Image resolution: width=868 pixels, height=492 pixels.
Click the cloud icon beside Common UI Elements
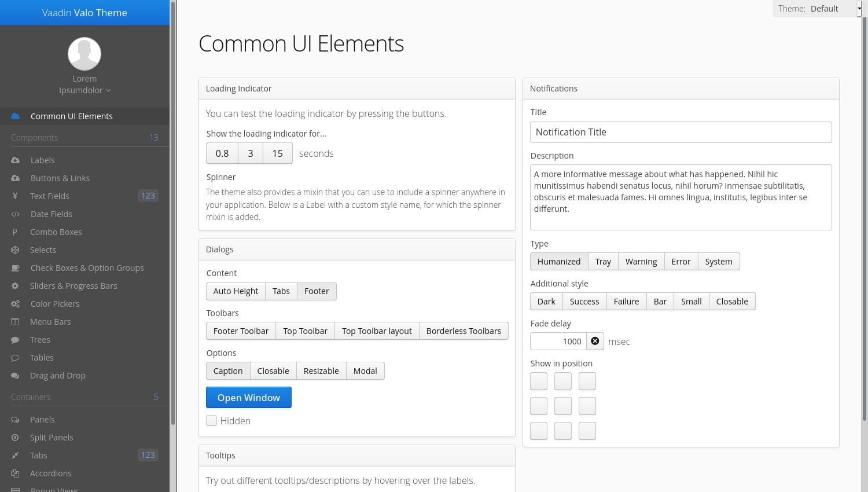[x=15, y=116]
